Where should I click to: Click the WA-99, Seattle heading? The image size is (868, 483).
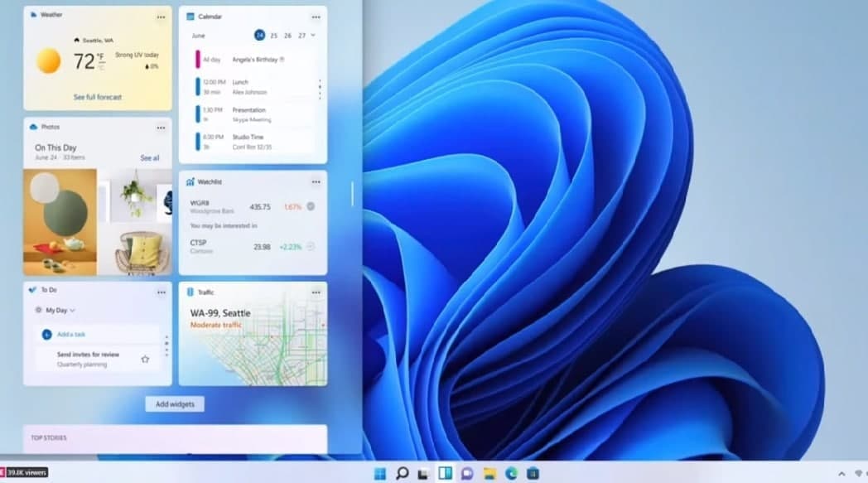220,313
